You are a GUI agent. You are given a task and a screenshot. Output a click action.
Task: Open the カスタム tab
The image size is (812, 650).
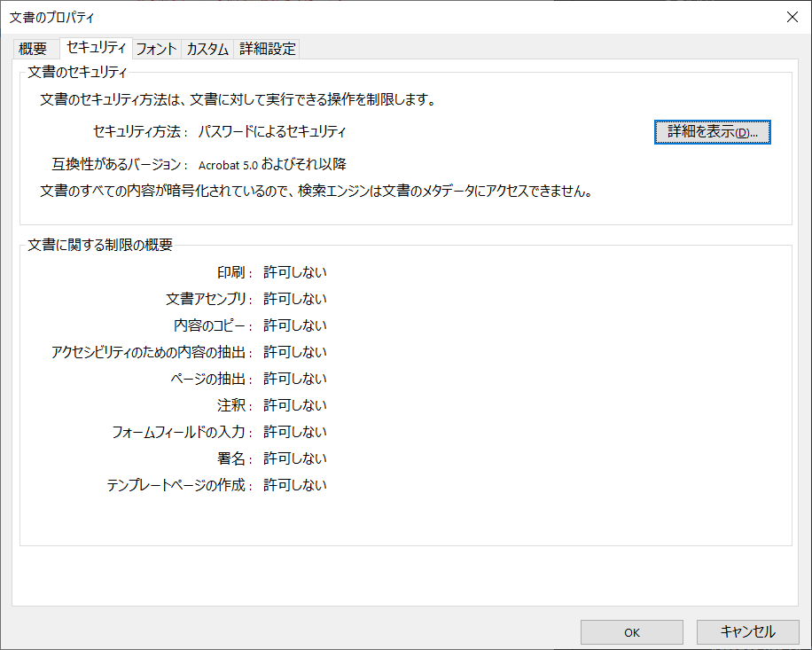[207, 49]
